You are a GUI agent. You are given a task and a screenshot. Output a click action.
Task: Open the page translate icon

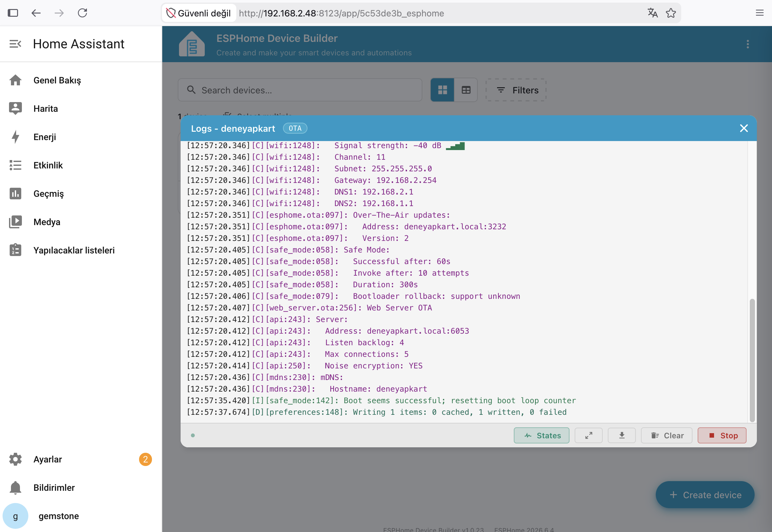[x=652, y=13]
